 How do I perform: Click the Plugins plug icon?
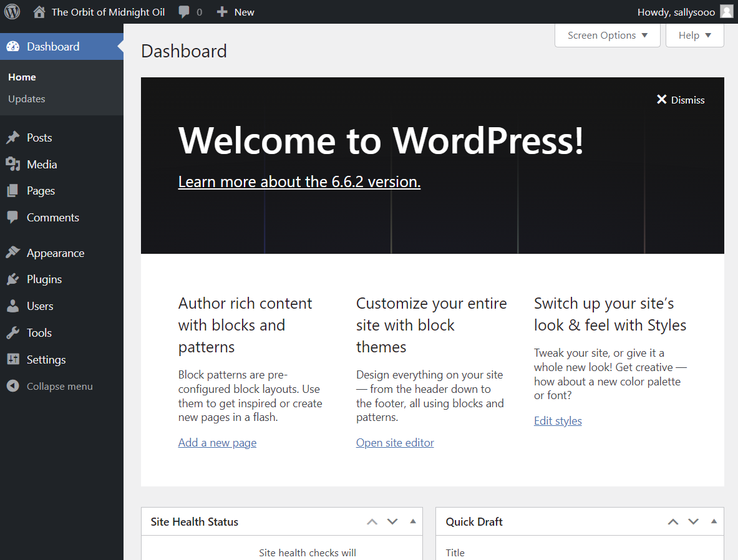pos(13,279)
